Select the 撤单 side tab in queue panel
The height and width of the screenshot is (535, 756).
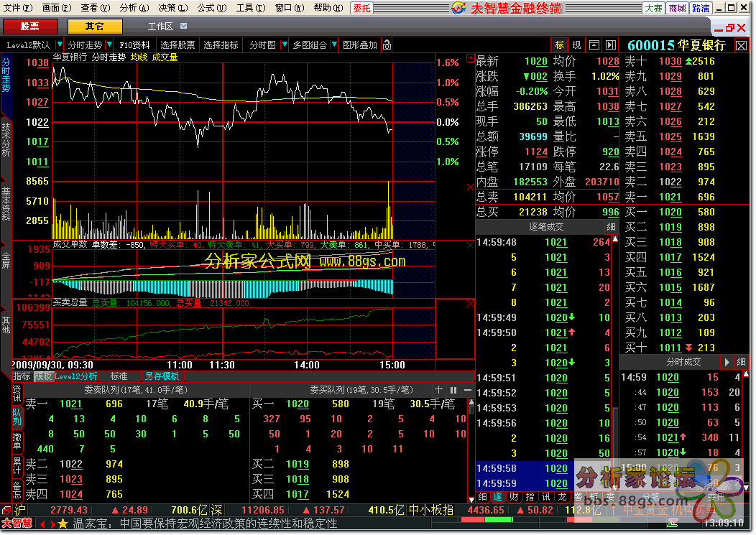click(17, 440)
